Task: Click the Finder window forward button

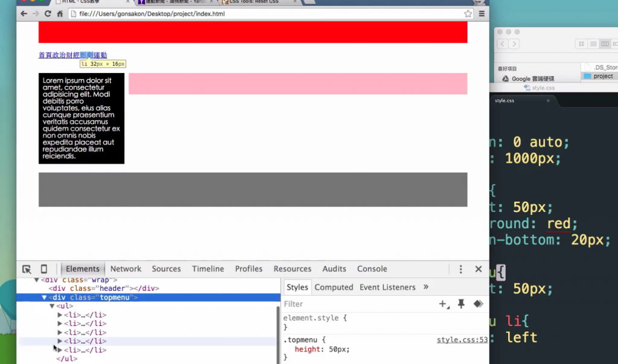Action: [x=514, y=44]
